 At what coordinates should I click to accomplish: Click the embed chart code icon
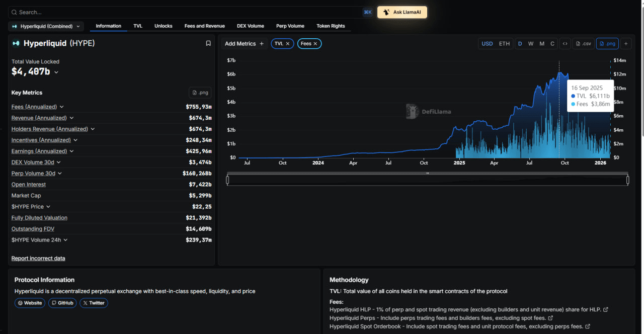point(565,44)
